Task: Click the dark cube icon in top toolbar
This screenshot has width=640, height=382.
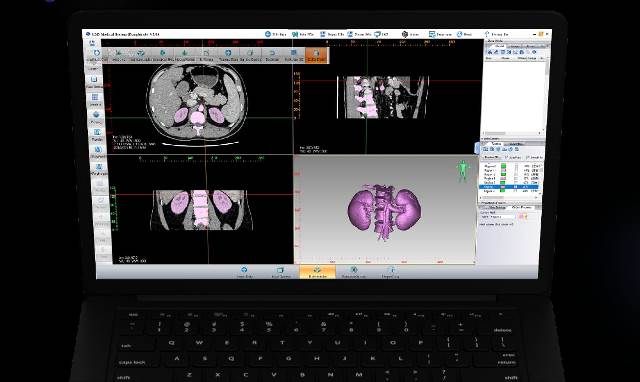Action: [x=404, y=34]
